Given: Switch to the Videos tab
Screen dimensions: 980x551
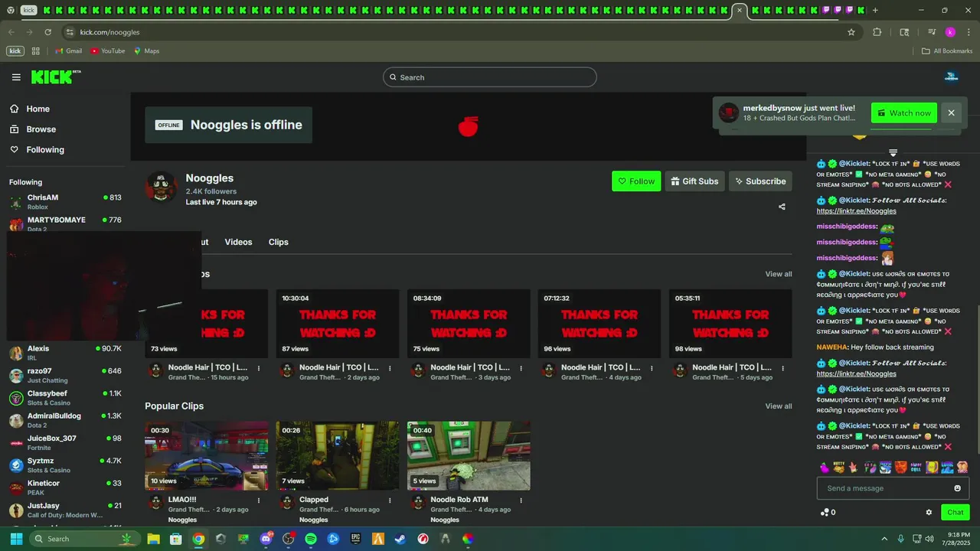Looking at the screenshot, I should [238, 242].
